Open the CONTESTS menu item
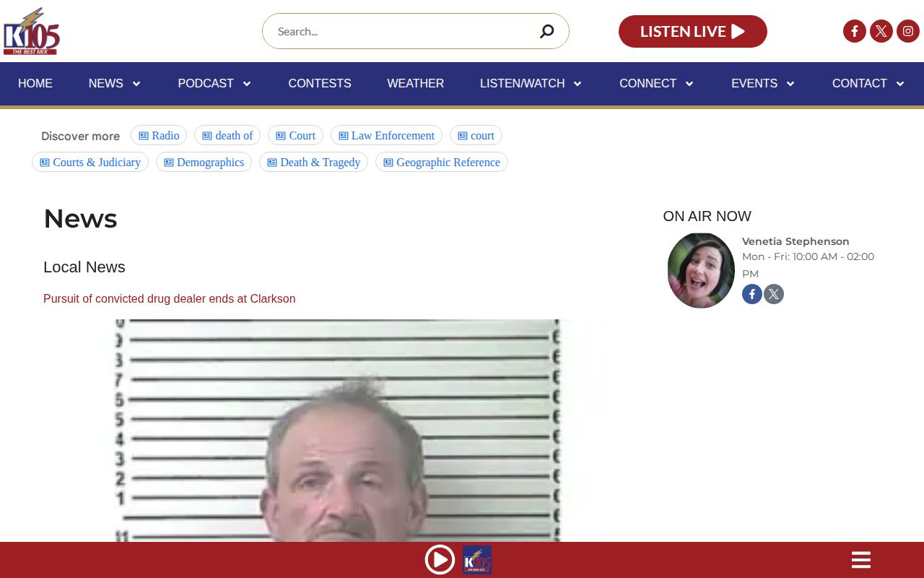The image size is (924, 578). 320,84
